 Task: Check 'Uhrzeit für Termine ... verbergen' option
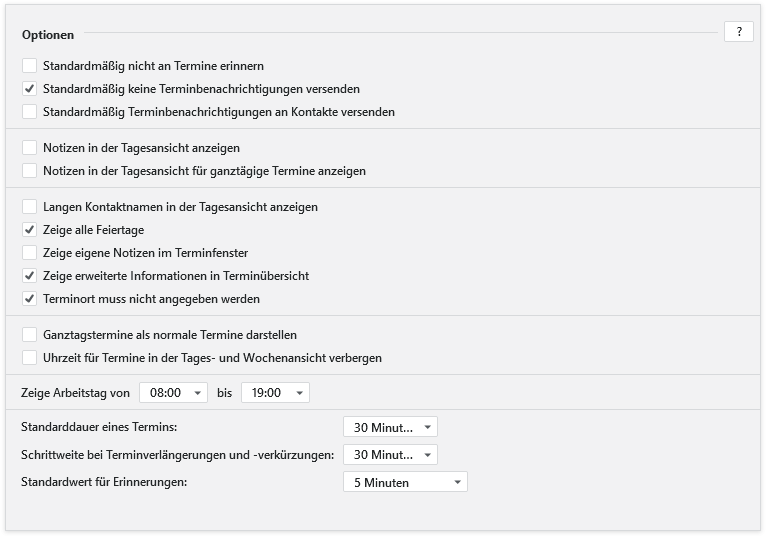30,358
